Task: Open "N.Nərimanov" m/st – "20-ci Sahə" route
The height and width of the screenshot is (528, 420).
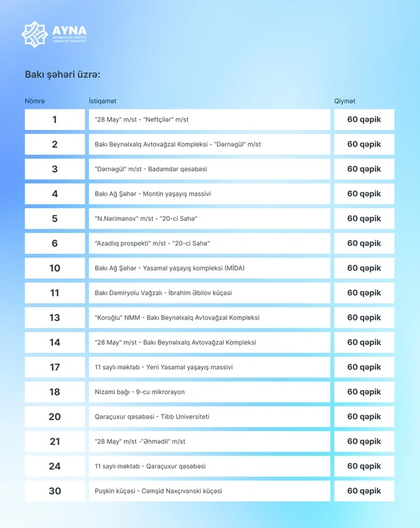Action: click(146, 219)
